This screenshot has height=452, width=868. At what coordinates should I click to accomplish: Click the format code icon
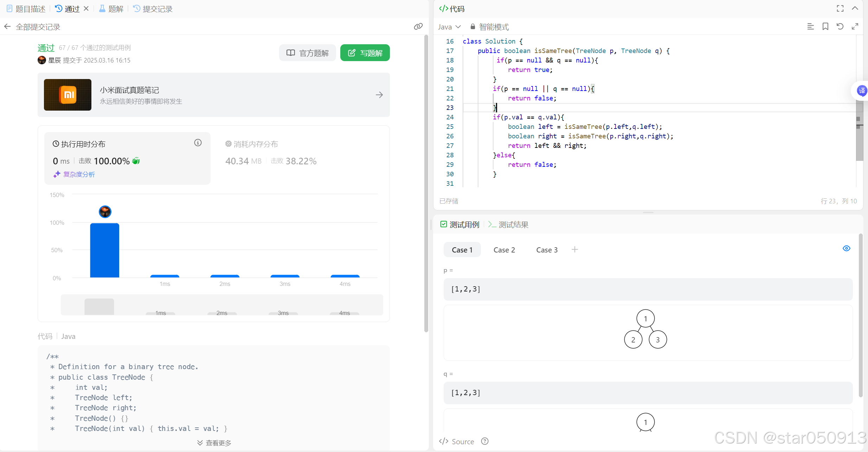[810, 27]
